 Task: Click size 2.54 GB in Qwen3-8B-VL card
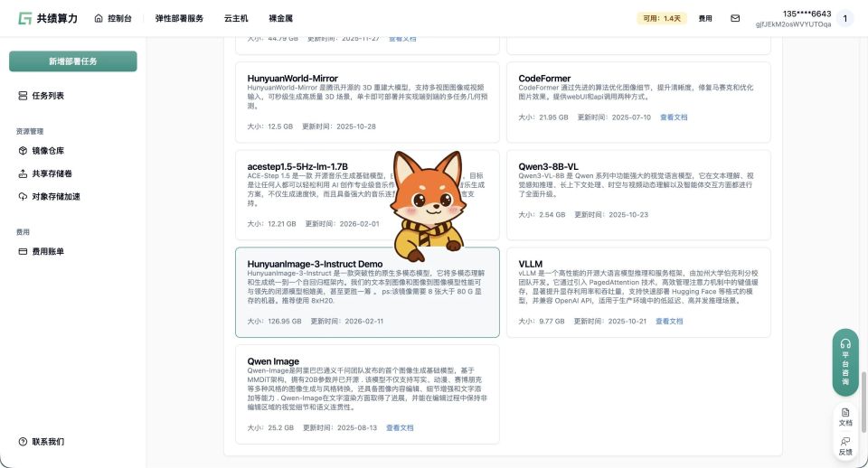pos(552,215)
